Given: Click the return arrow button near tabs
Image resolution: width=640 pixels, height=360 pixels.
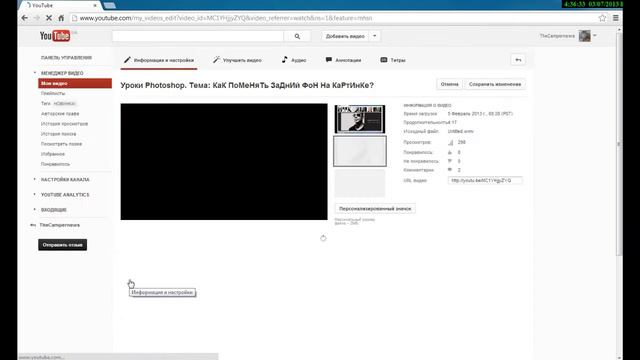Looking at the screenshot, I should pyautogui.click(x=518, y=60).
